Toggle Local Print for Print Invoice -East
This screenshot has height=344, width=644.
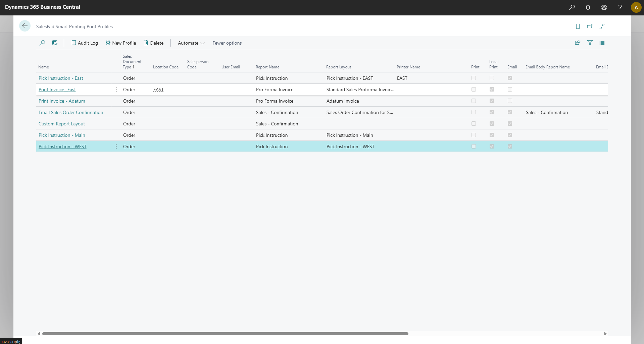coord(492,90)
